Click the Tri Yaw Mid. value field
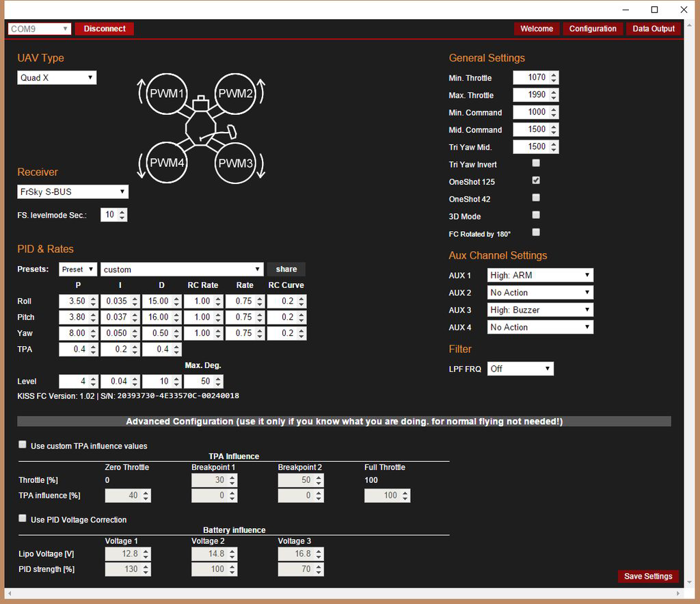Screen dimensions: 700x604 tap(536, 147)
